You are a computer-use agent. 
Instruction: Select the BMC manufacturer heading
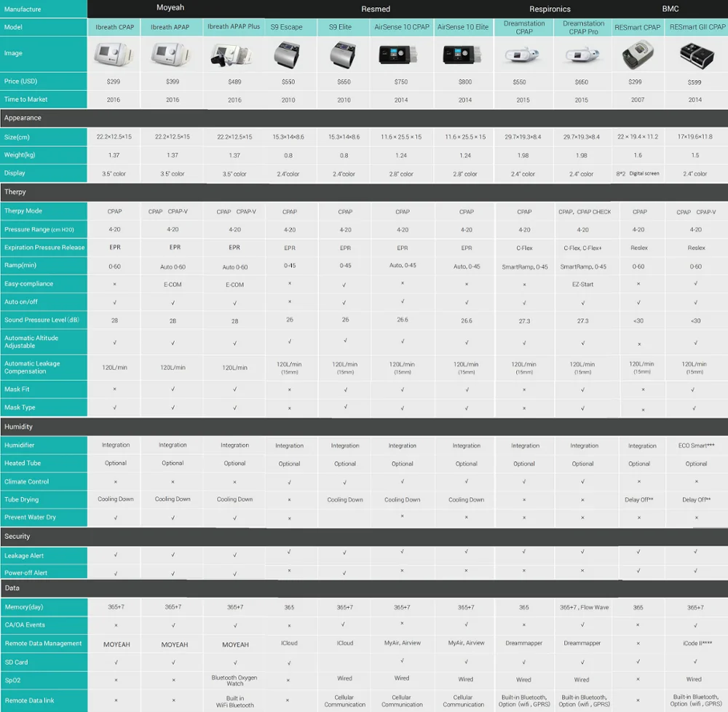point(670,9)
